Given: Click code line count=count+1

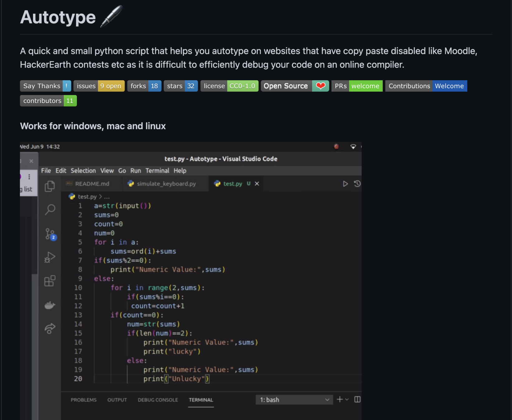Looking at the screenshot, I should (x=158, y=306).
